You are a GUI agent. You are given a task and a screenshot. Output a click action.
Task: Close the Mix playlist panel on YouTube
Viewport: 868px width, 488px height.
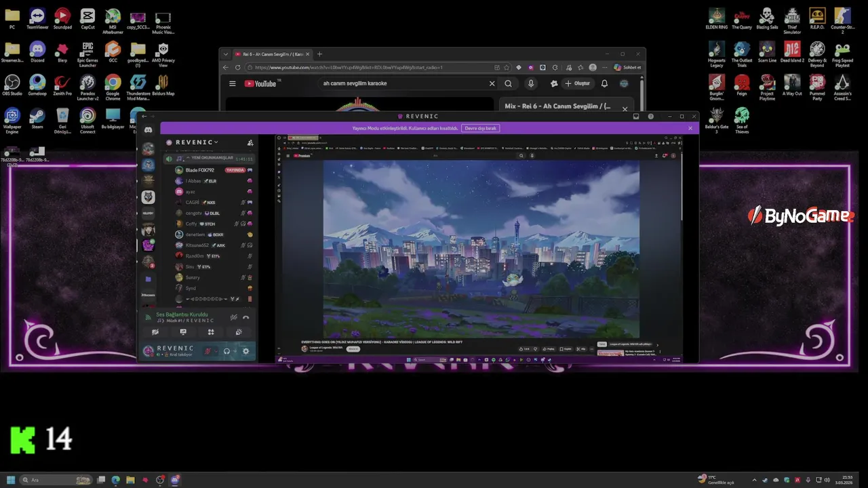coord(625,108)
